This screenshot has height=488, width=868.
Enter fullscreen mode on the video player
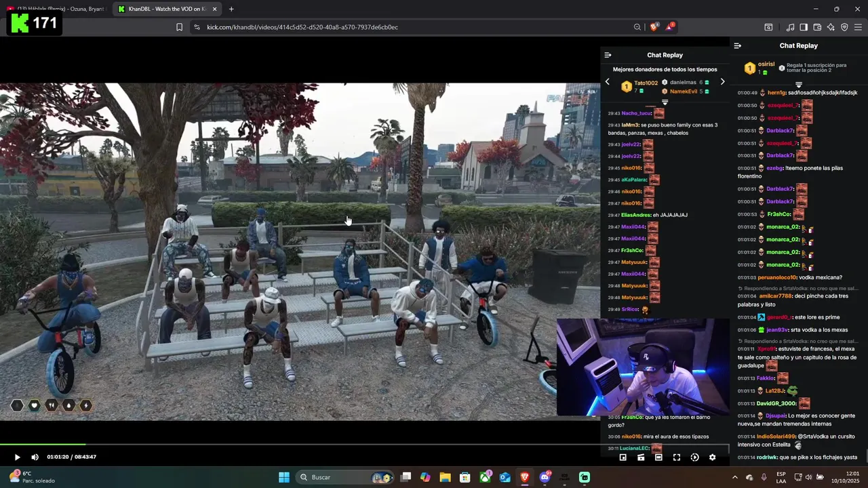point(676,457)
